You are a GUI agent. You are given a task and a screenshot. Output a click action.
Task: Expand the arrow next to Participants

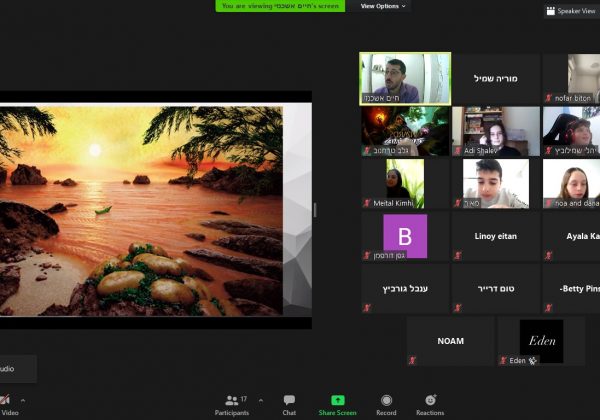pyautogui.click(x=261, y=400)
